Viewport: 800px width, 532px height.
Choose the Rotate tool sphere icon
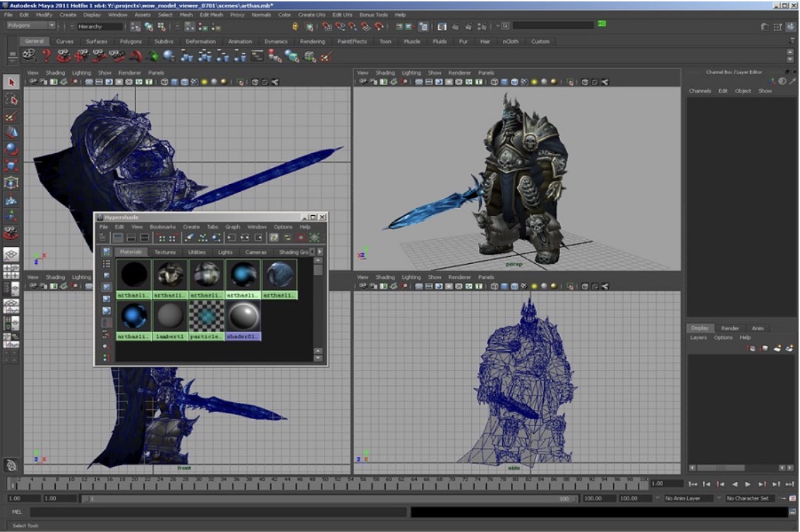coord(11,149)
